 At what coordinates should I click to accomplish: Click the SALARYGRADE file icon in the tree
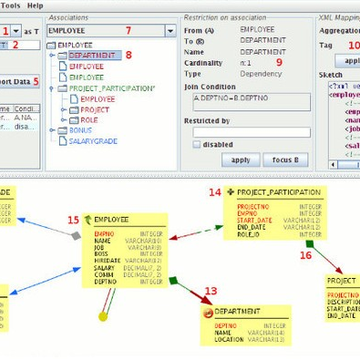click(63, 141)
